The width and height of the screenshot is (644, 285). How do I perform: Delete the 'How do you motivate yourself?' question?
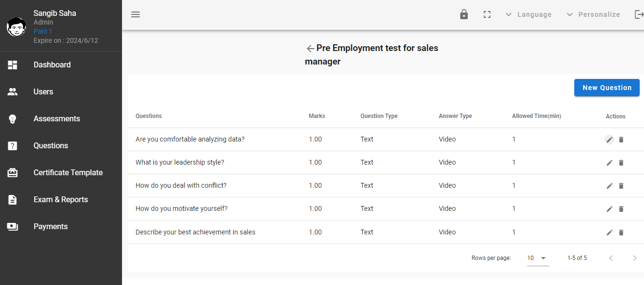click(621, 209)
